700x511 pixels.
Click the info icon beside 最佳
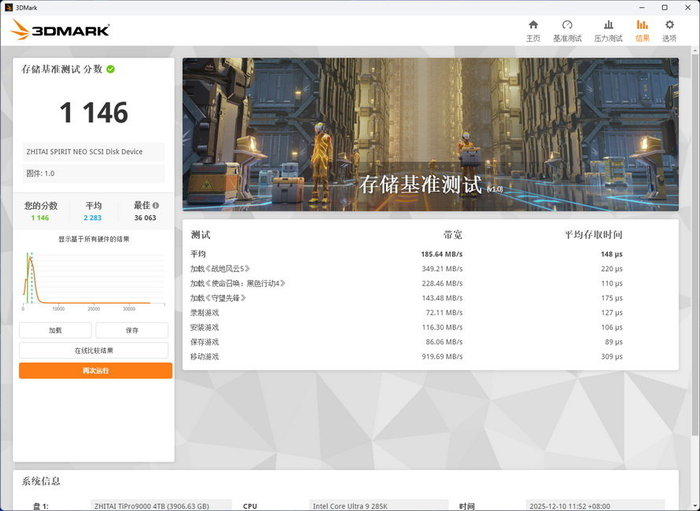155,206
